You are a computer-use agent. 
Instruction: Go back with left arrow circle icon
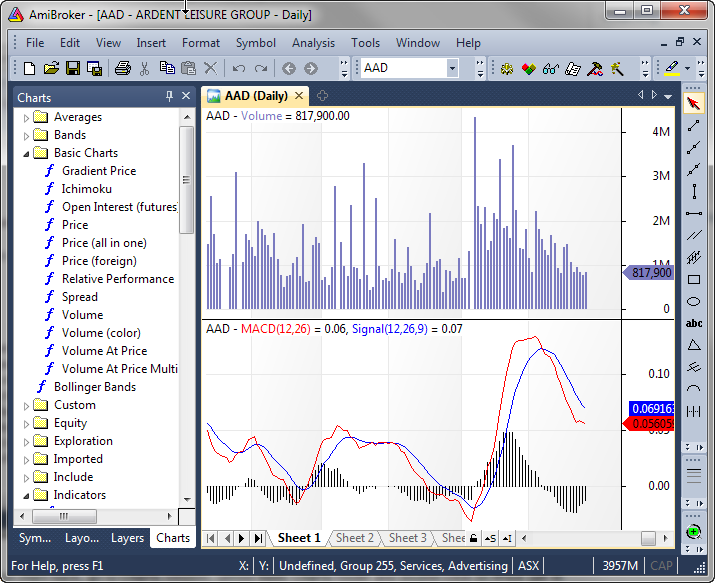point(289,68)
